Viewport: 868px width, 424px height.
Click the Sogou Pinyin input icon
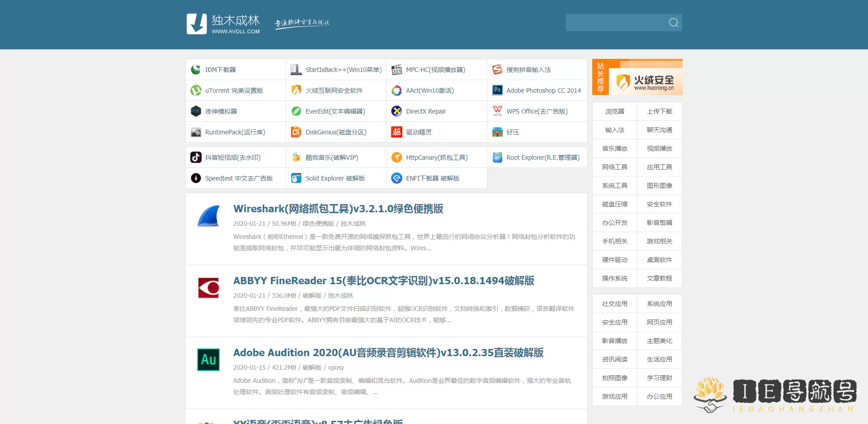pyautogui.click(x=497, y=70)
